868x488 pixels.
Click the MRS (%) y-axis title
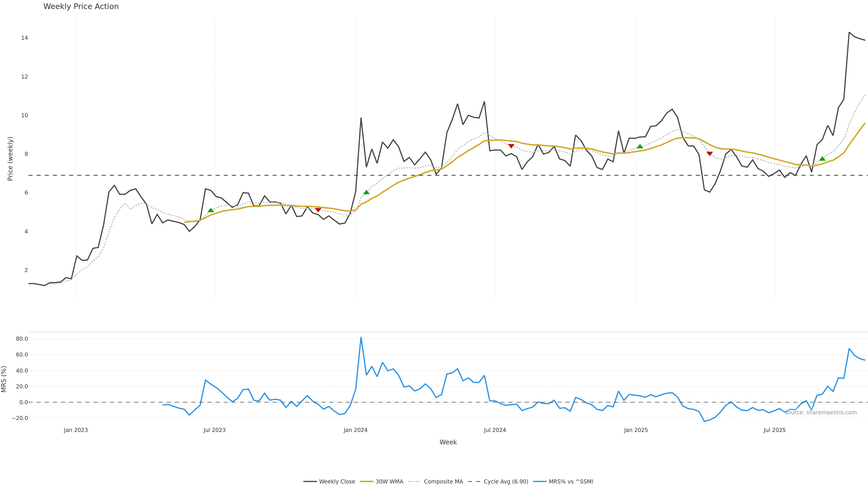coord(4,379)
